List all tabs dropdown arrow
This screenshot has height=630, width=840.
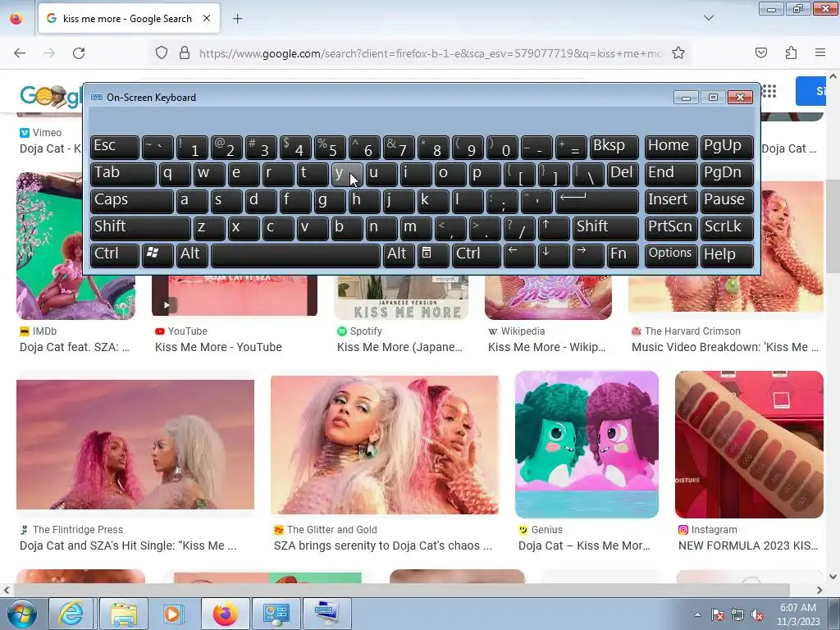point(708,18)
